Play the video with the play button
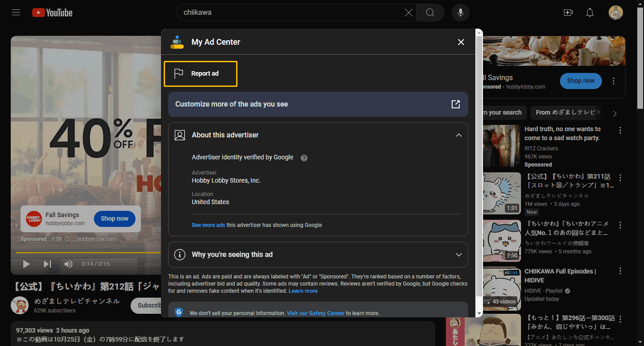Screen dimensions: 644x346 pyautogui.click(x=26, y=264)
